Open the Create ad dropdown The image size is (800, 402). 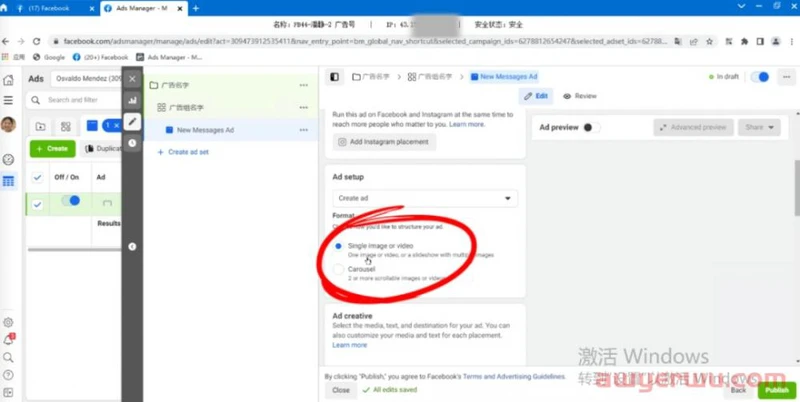tap(424, 198)
